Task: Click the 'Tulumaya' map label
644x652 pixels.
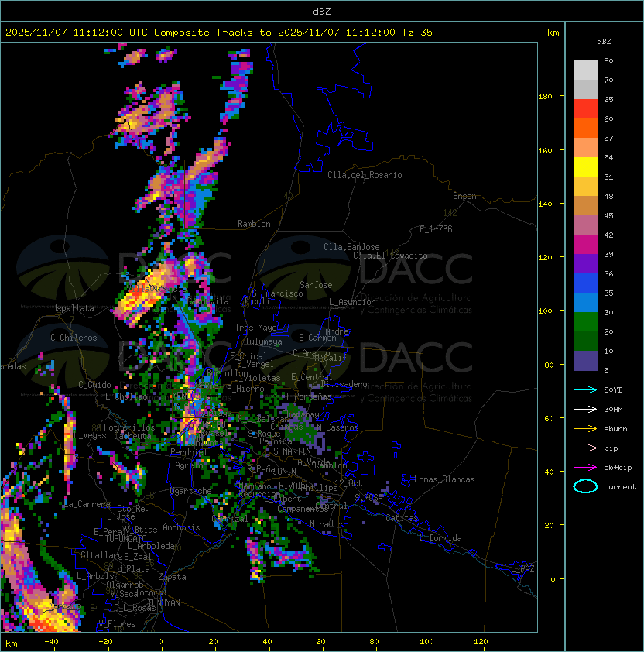Action: (264, 341)
